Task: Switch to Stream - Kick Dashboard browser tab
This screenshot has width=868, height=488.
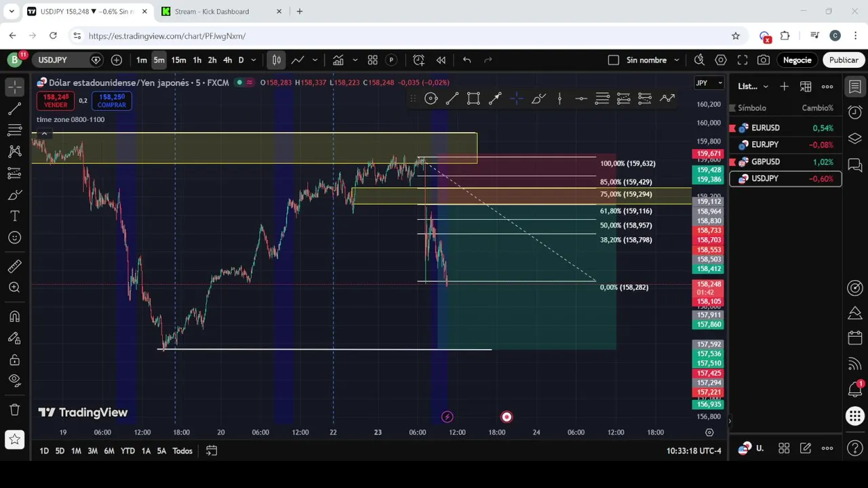Action: click(x=221, y=12)
